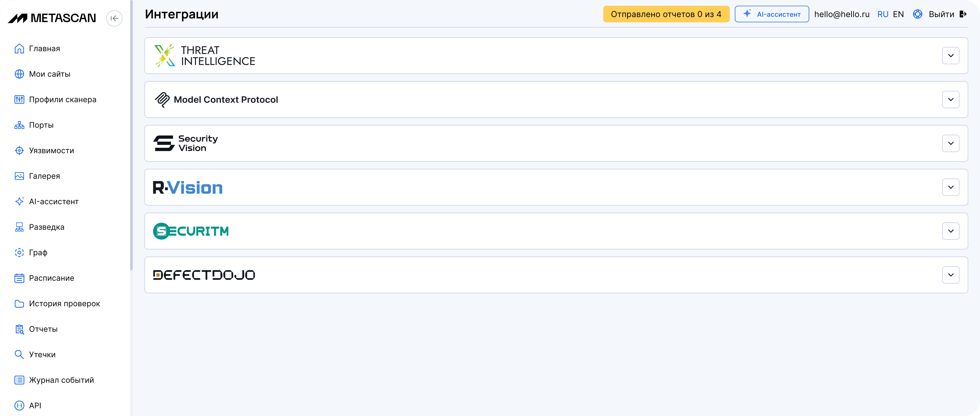Click the Model Context Protocol logo icon
This screenshot has height=416, width=980.
click(x=162, y=100)
